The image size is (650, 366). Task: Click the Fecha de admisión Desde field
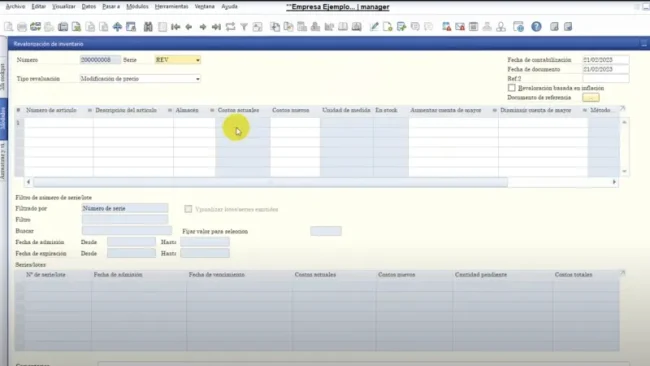point(131,242)
